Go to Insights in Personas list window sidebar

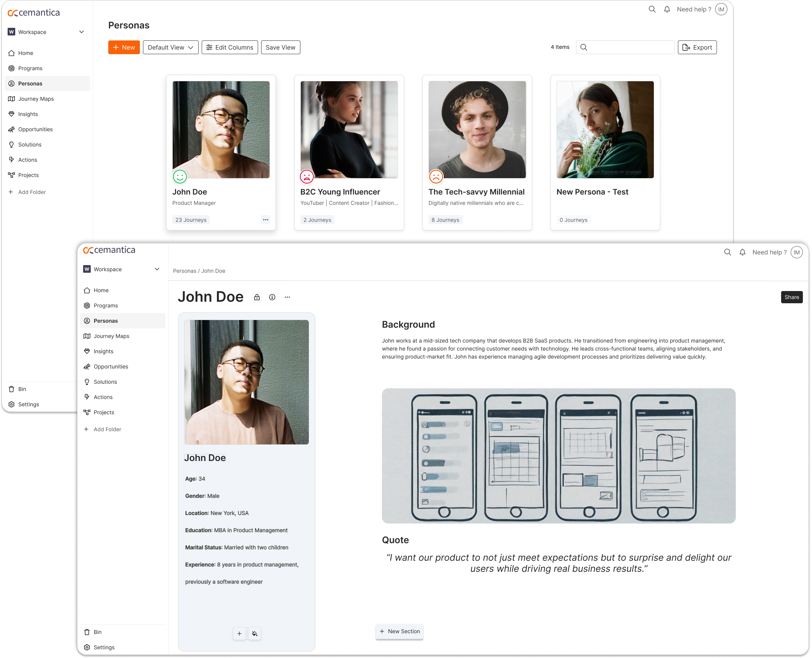point(47,114)
